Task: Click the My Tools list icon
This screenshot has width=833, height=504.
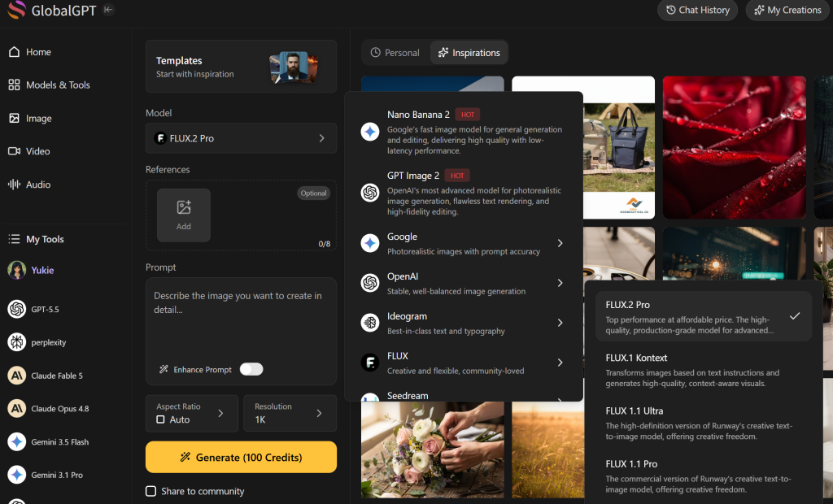Action: (x=15, y=239)
